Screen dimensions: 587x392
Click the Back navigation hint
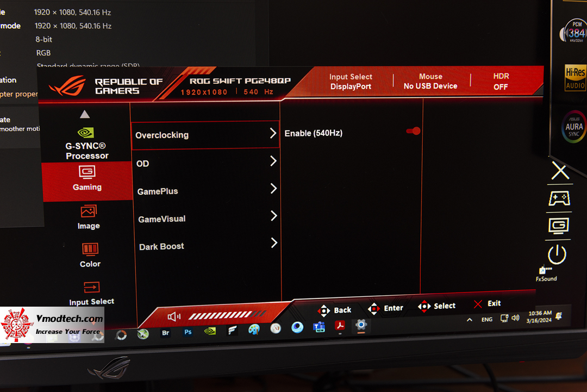pyautogui.click(x=334, y=310)
